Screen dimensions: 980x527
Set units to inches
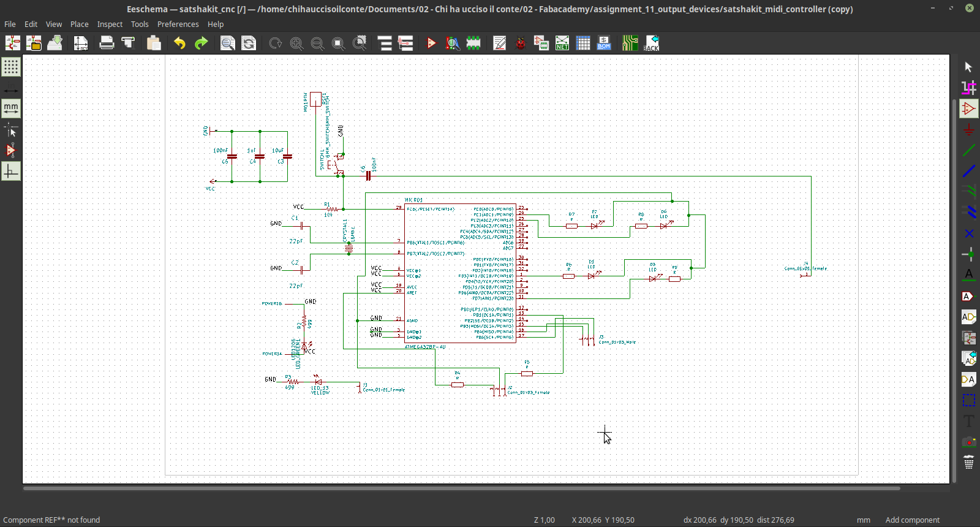[x=11, y=90]
